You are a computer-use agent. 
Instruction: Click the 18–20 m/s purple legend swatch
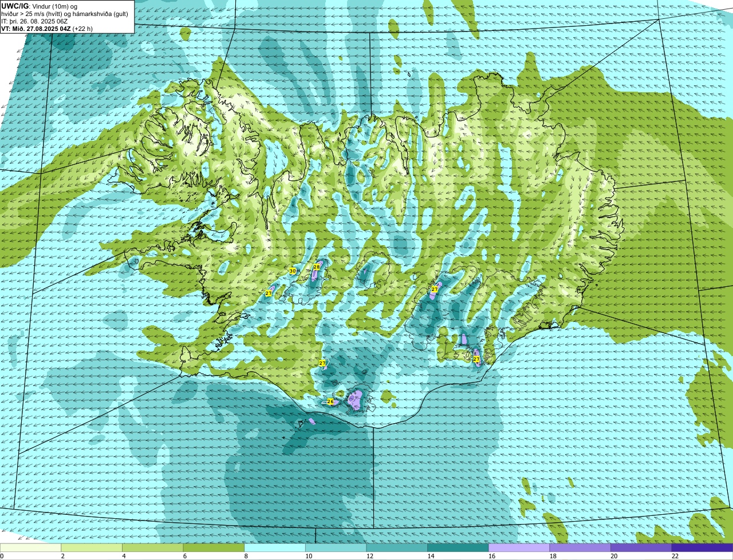point(580,547)
